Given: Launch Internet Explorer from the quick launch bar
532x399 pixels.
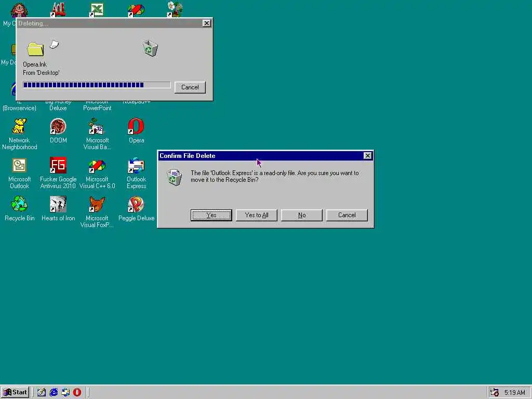Looking at the screenshot, I should click(x=54, y=392).
